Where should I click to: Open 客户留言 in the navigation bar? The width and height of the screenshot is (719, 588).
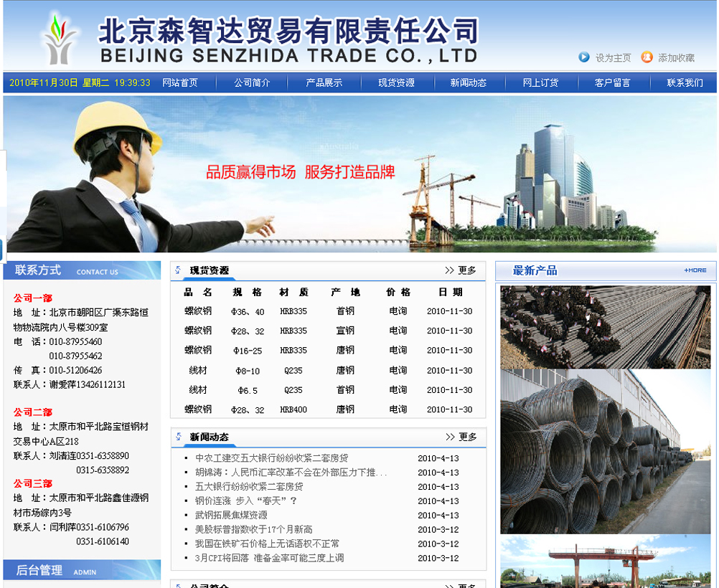612,82
